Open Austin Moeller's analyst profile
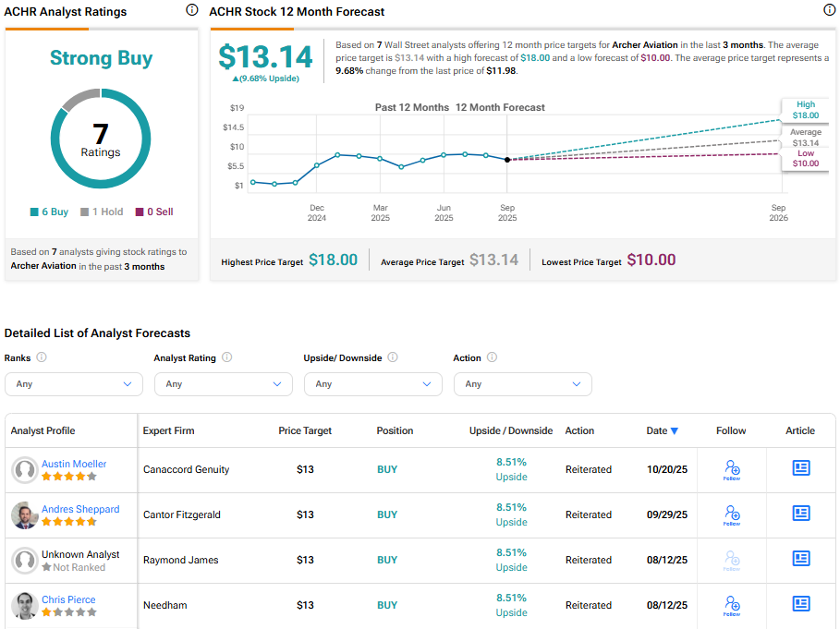Screen dimensions: 840x629 click(x=74, y=464)
